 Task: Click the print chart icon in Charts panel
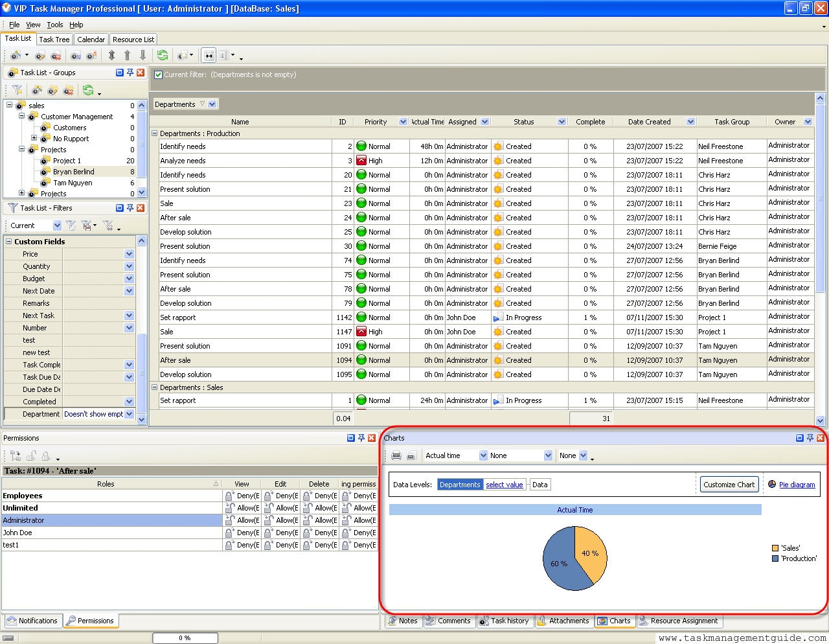pyautogui.click(x=396, y=455)
